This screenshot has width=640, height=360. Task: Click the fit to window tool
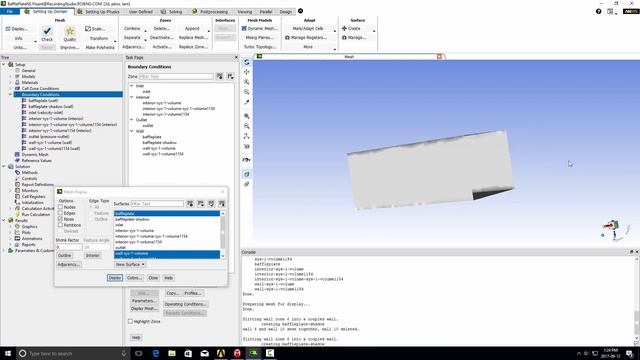(x=247, y=116)
